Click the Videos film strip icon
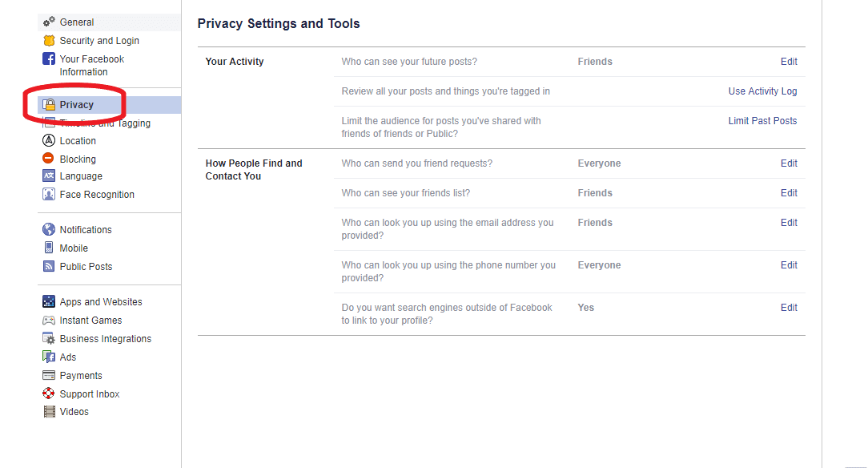868x468 pixels. pos(49,412)
